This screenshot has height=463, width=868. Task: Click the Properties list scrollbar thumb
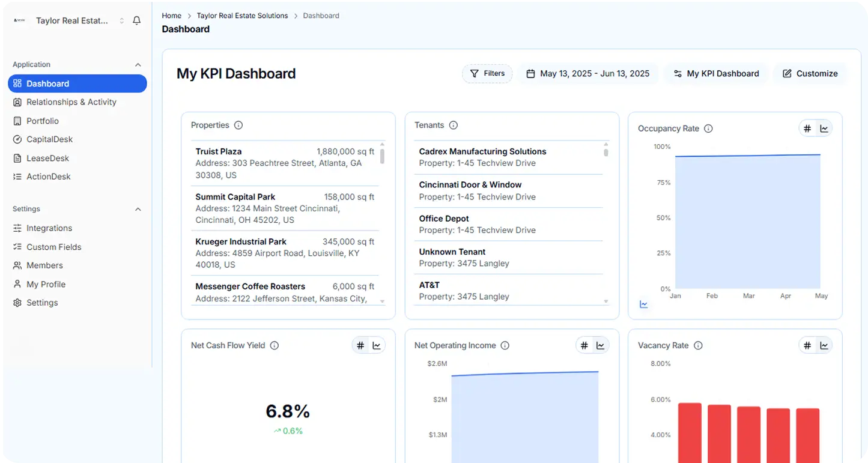(382, 156)
